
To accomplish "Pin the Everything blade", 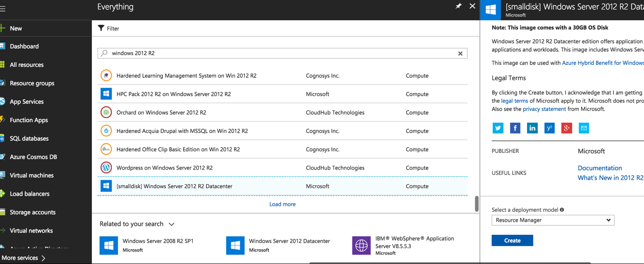I will 458,6.
